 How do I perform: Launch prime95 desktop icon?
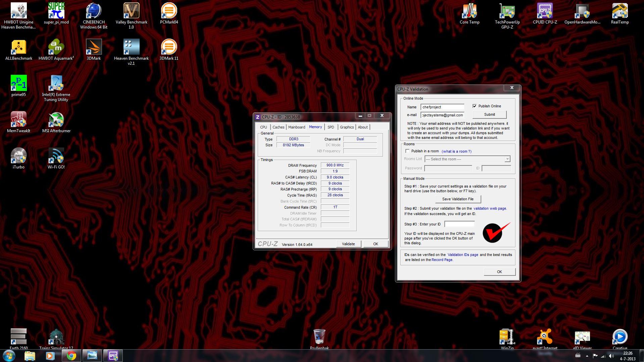[x=18, y=86]
